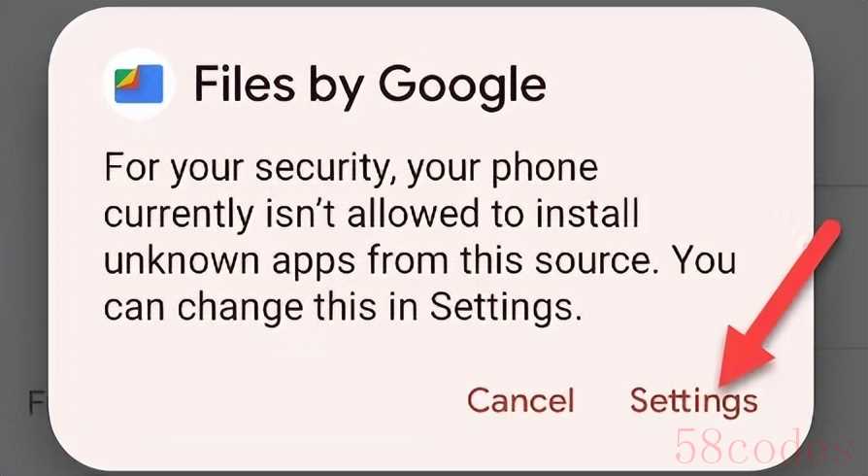Tap the partially hidden "F" behind dialog
Viewport: 868px width, 476px height.
38,403
